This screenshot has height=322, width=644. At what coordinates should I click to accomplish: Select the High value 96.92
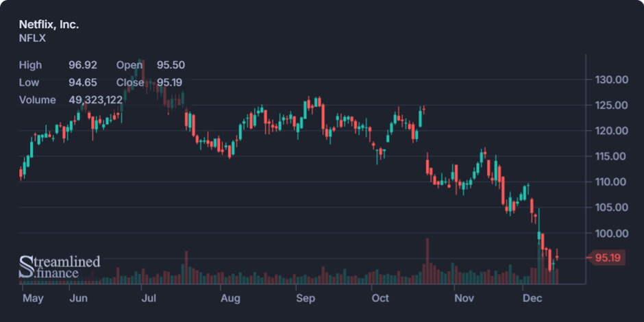[x=82, y=65]
